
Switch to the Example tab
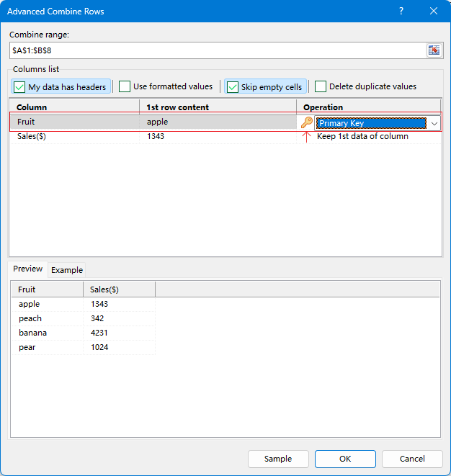click(x=67, y=270)
